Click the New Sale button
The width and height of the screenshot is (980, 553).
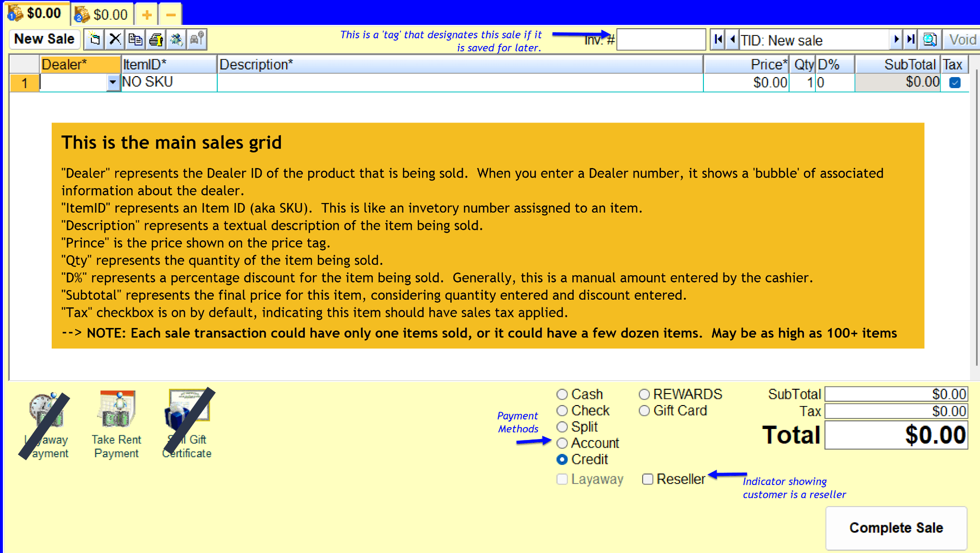coord(45,39)
